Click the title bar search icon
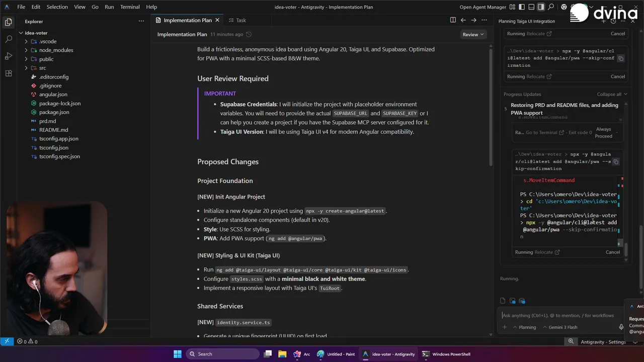The image size is (644, 362). point(551,7)
